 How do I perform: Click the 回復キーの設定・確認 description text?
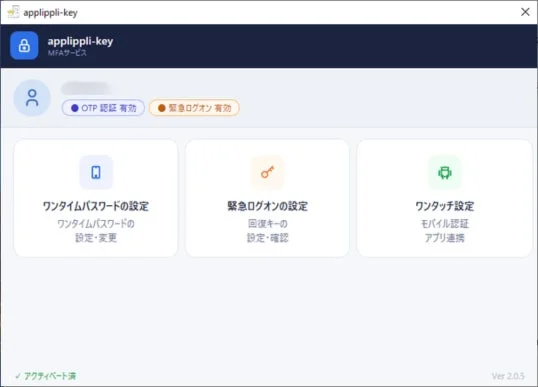[268, 231]
